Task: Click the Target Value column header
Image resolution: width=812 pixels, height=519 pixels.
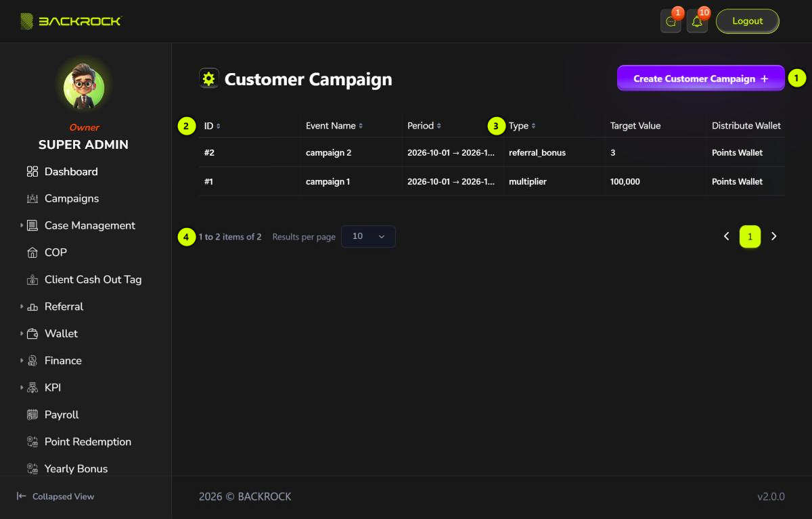Action: (x=635, y=126)
